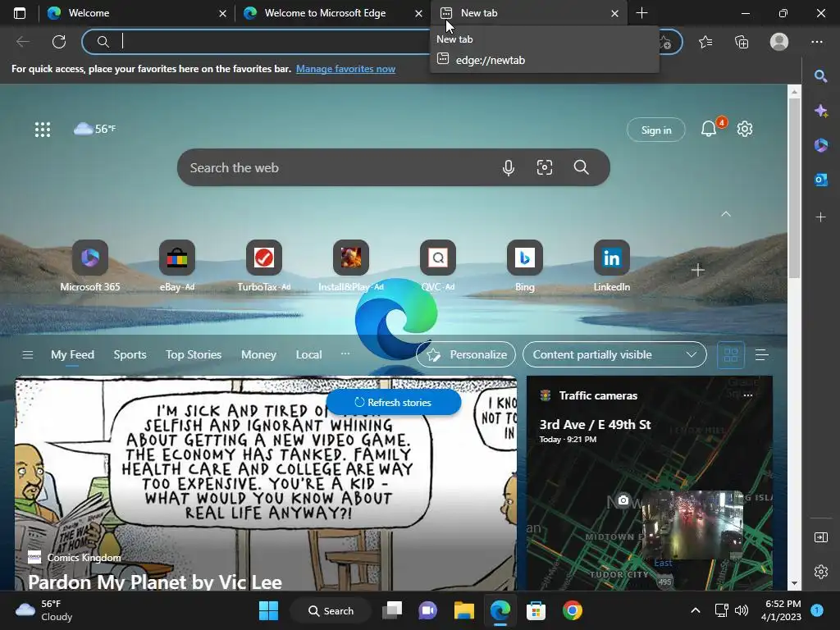Close the Welcome to Microsoft Edge tab
Screen dimensions: 840x630
pyautogui.click(x=418, y=13)
